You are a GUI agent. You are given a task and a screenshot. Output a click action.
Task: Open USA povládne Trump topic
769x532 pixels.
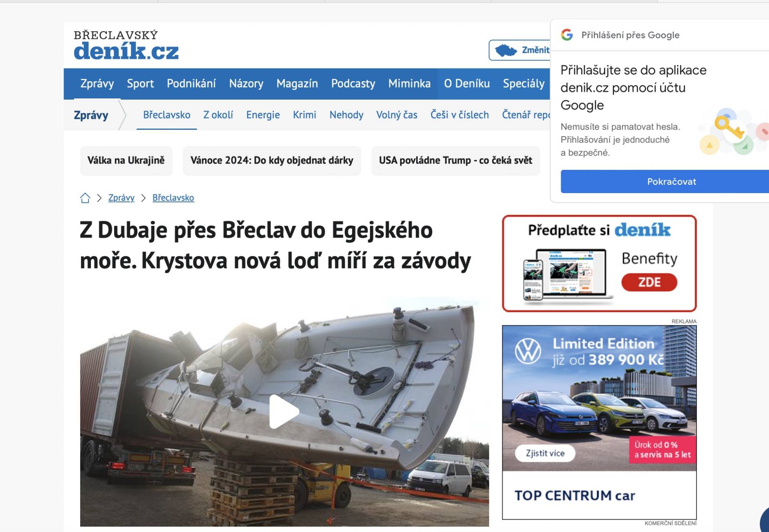click(x=455, y=161)
